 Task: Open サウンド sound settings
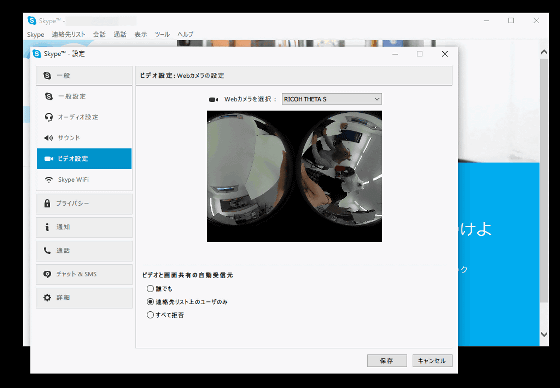tap(84, 138)
